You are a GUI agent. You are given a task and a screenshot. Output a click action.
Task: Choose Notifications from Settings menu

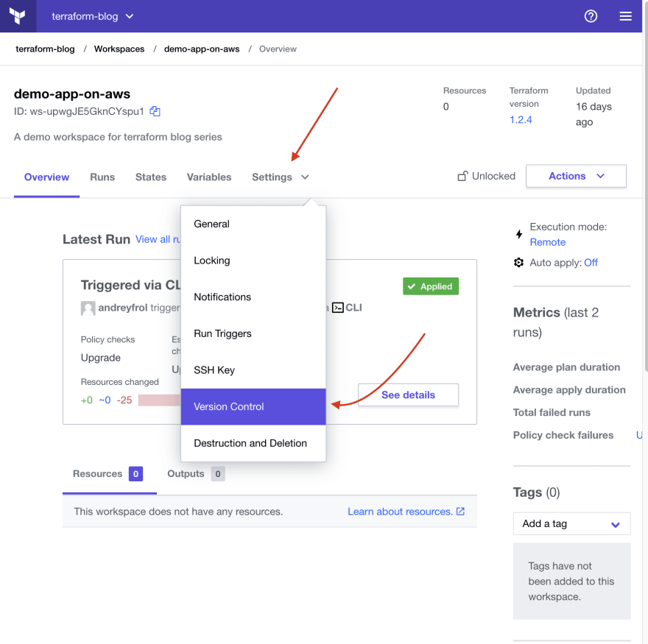253,297
